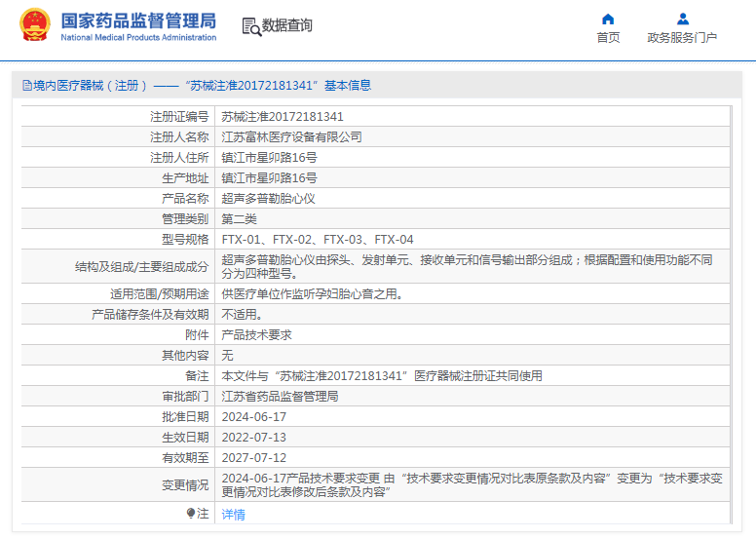756x539 pixels.
Task: Select 第二类 management category value
Action: tap(239, 219)
